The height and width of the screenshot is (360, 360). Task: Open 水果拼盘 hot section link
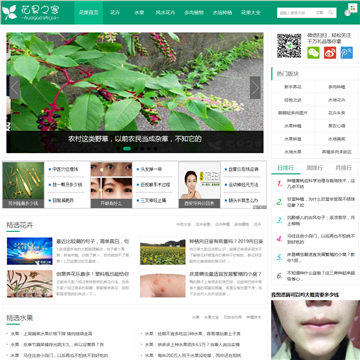tap(293, 139)
